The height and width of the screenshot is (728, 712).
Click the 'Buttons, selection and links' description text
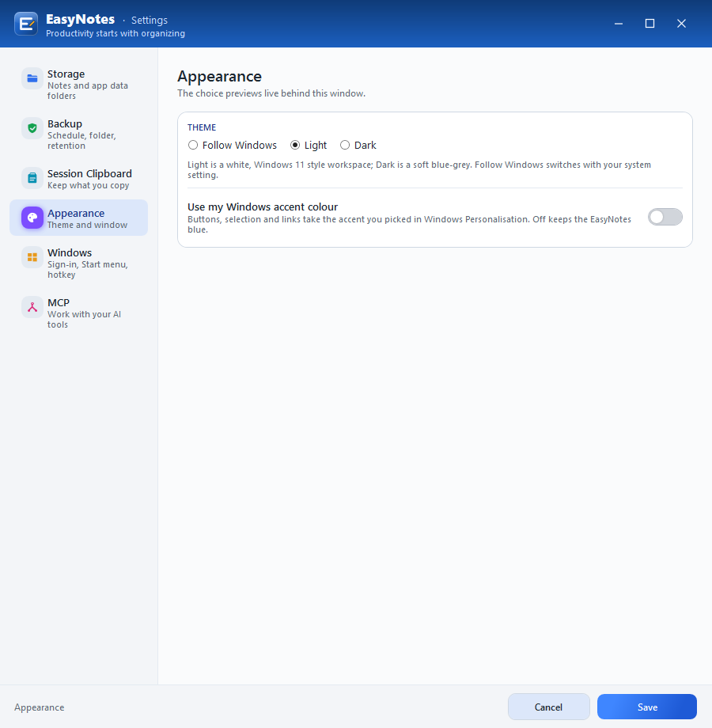click(409, 224)
